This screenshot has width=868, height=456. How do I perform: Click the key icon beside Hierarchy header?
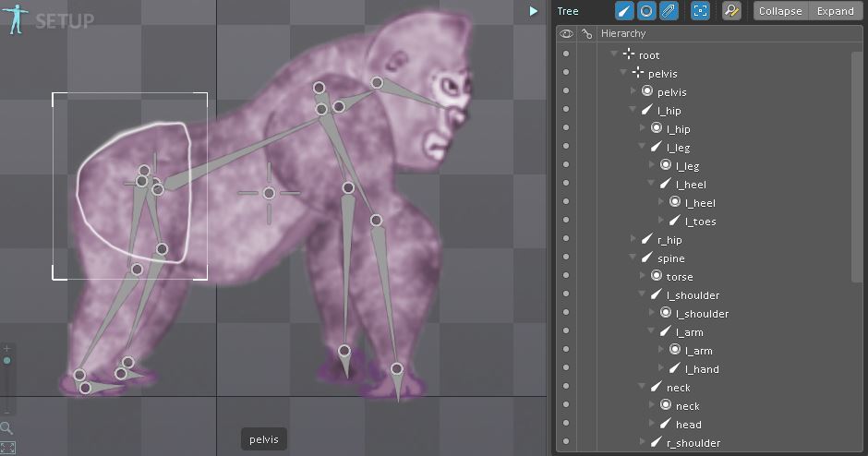[x=586, y=34]
